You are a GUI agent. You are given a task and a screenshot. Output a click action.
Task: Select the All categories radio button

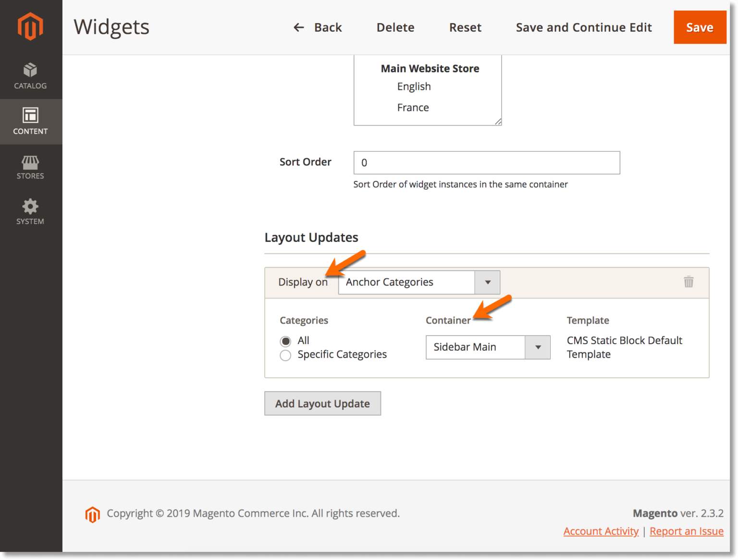286,341
